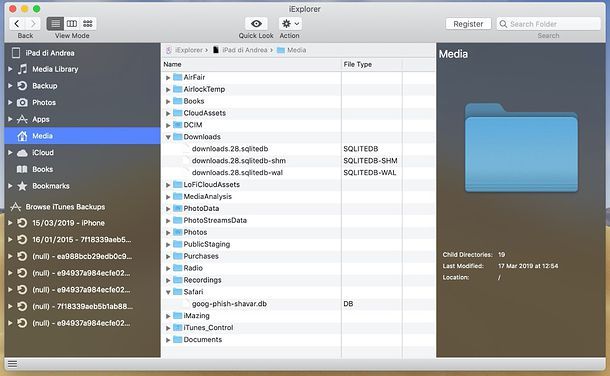Image resolution: width=610 pixels, height=376 pixels.
Task: Sort by the Name column header
Action: click(251, 65)
